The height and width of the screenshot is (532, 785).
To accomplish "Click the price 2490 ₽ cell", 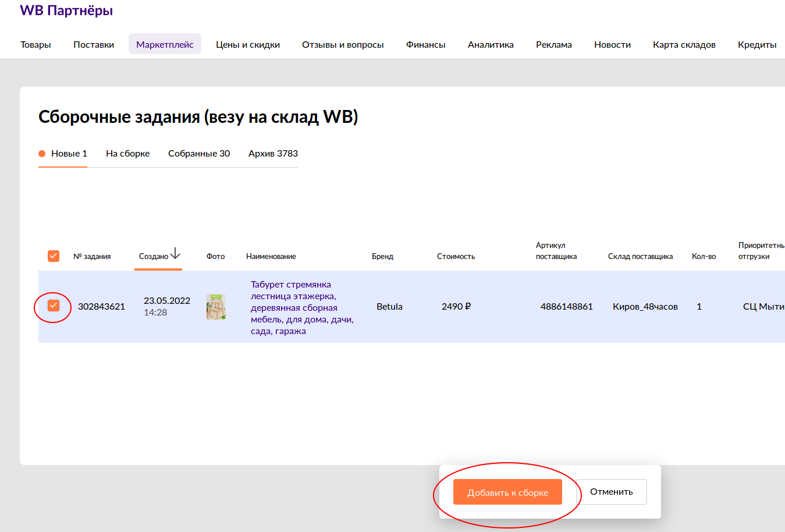I will 456,307.
